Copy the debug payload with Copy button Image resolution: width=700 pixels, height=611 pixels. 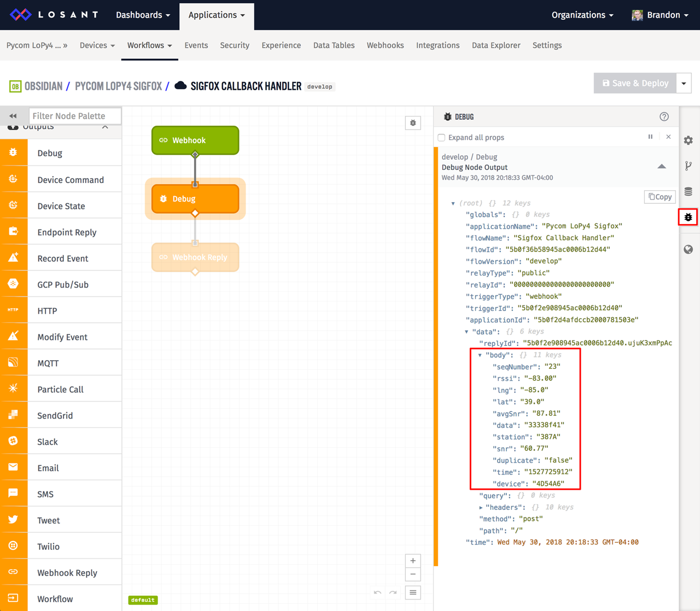pos(660,197)
